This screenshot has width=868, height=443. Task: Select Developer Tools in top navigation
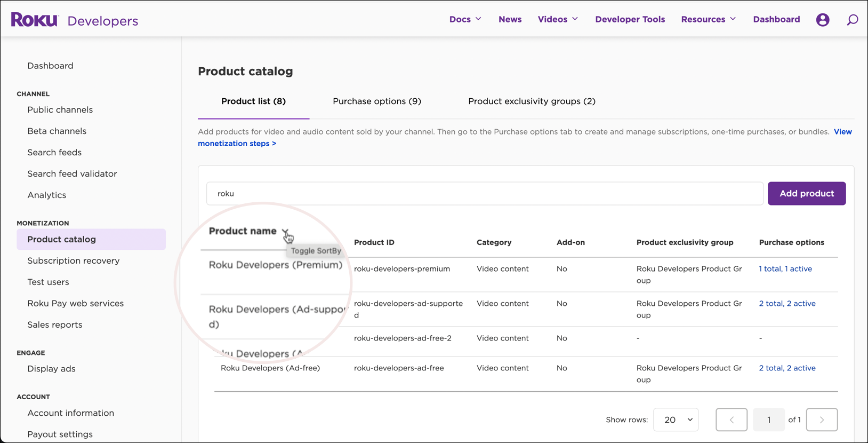[x=630, y=19]
